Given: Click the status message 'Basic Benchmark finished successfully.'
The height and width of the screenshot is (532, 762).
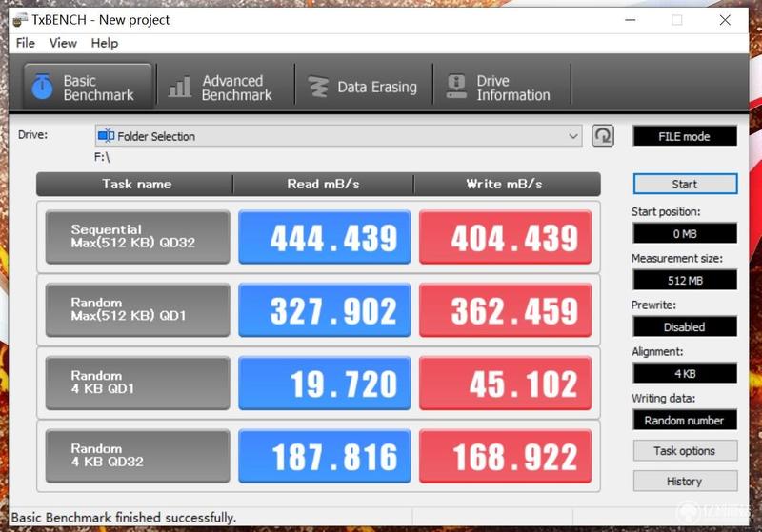Looking at the screenshot, I should tap(124, 518).
